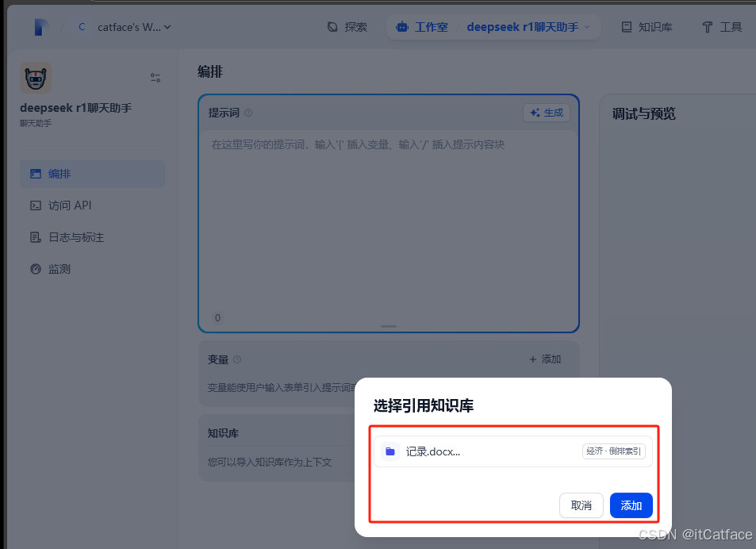
Task: Click the 调试与预览 heading
Action: pyautogui.click(x=643, y=113)
